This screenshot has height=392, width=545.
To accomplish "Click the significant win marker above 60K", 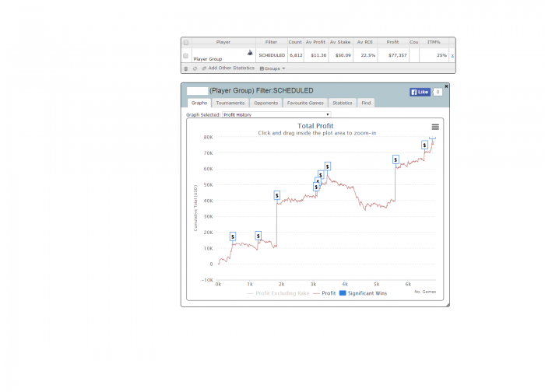I will (396, 159).
